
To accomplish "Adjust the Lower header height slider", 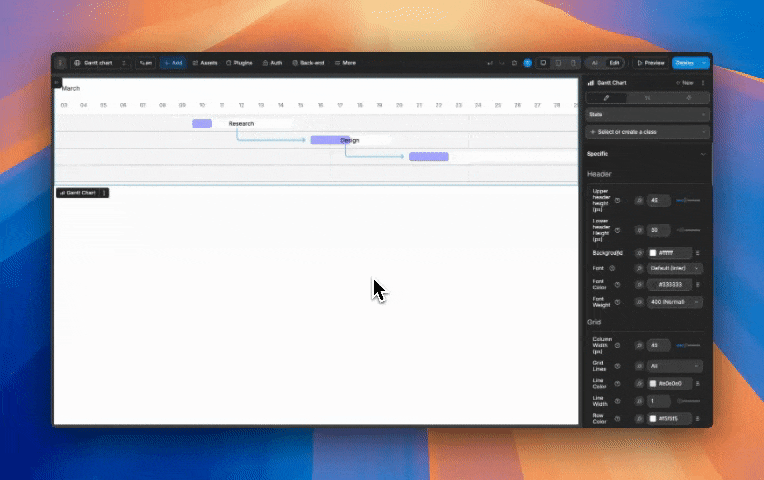I will (x=688, y=230).
